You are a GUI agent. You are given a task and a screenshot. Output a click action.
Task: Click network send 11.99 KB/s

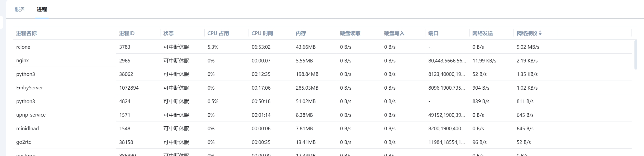485,61
